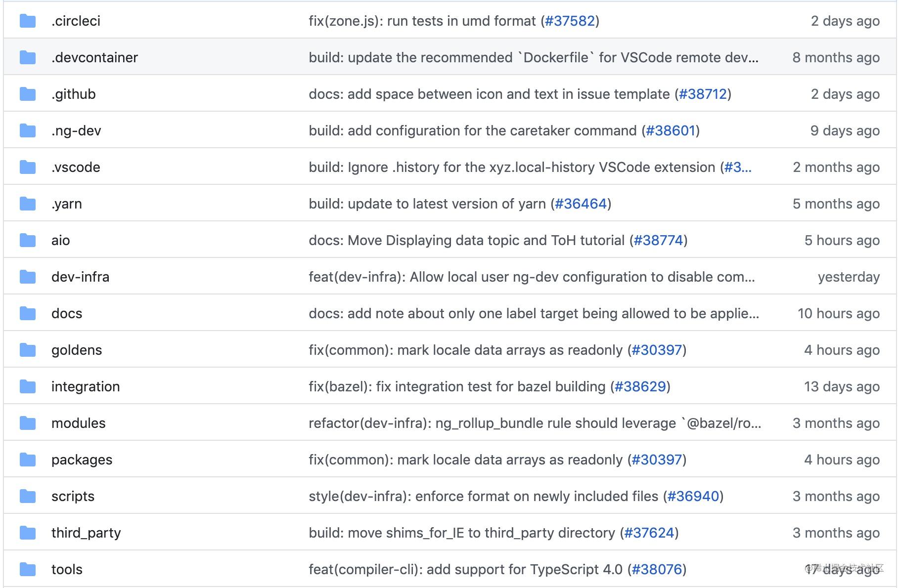The image size is (899, 588).
Task: Click the docs folder icon
Action: click(28, 313)
